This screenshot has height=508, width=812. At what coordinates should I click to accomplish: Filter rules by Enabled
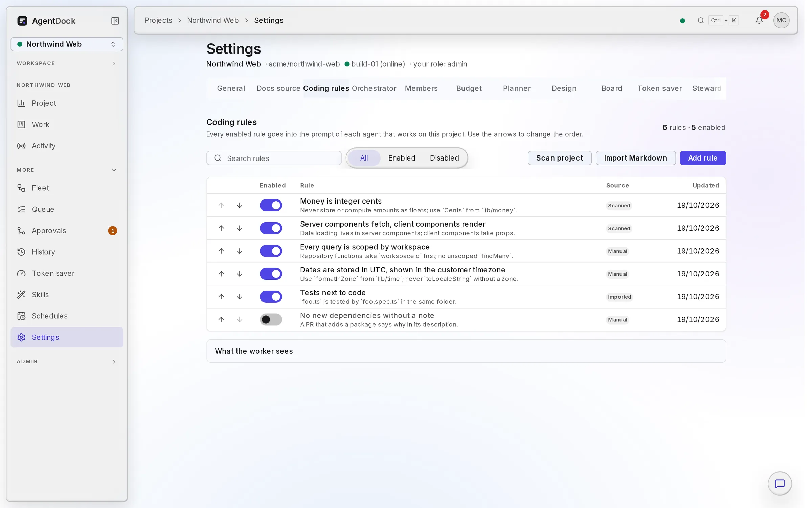[402, 158]
